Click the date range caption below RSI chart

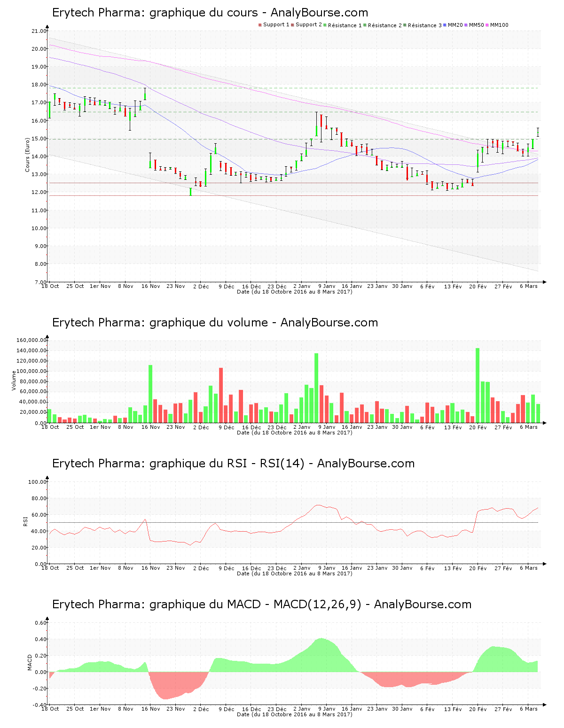295,573
